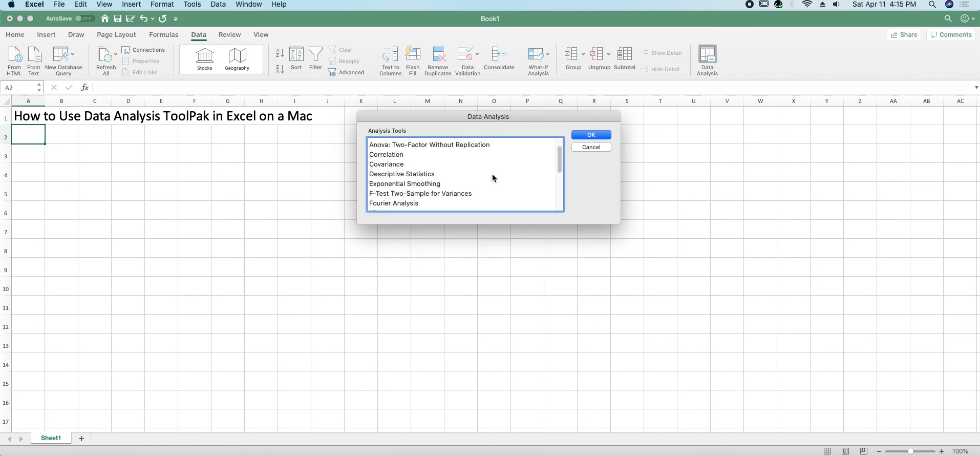
Task: Save the workbook with toolbar icon
Action: coord(118,18)
